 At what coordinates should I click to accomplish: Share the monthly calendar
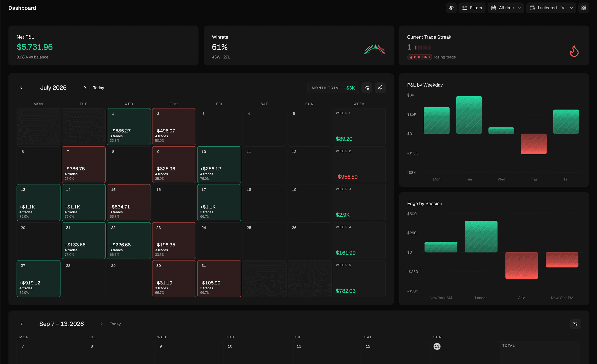(380, 88)
